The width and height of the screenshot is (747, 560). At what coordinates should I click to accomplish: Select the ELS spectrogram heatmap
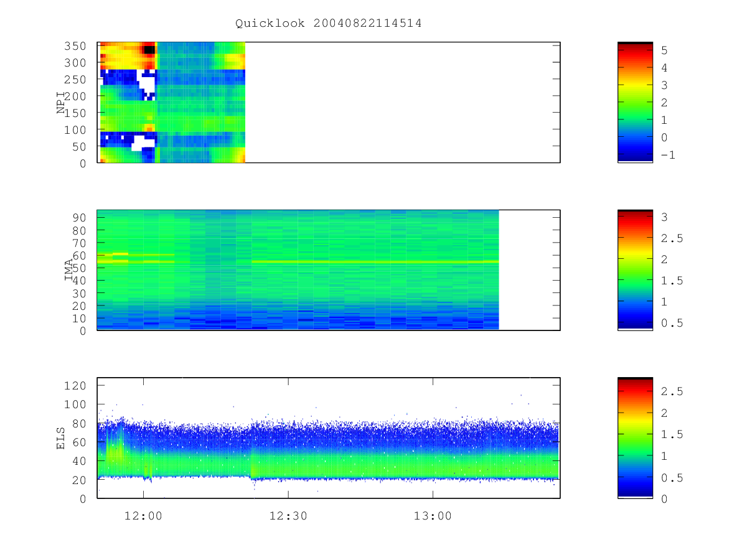(329, 437)
